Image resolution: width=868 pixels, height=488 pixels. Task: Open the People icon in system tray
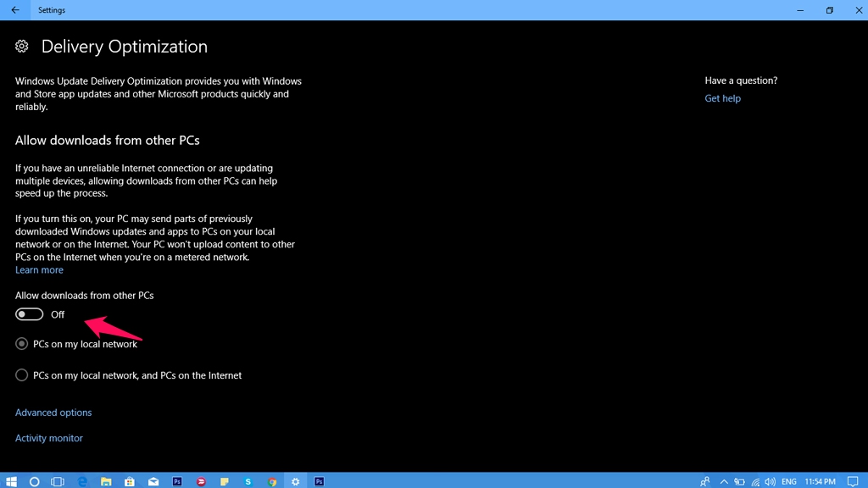[x=704, y=481]
